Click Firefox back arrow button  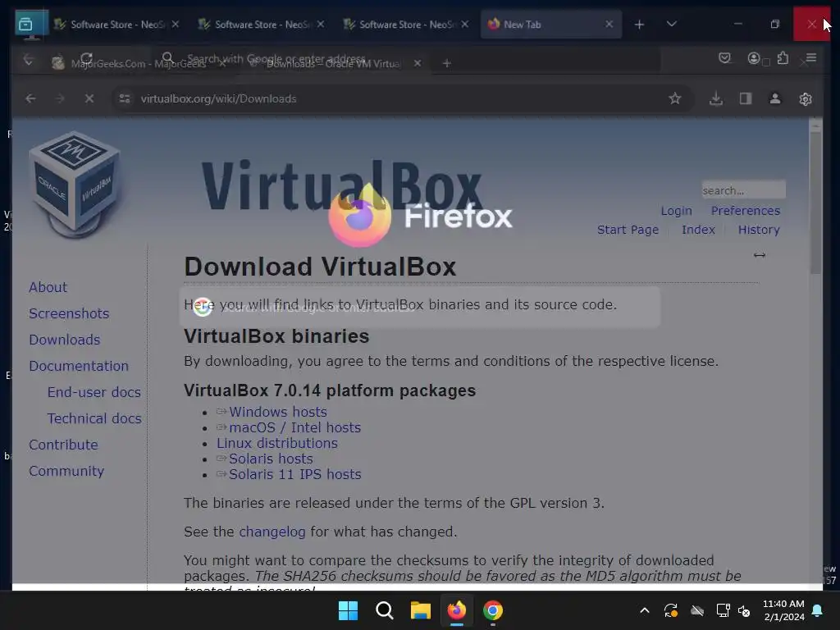(29, 59)
